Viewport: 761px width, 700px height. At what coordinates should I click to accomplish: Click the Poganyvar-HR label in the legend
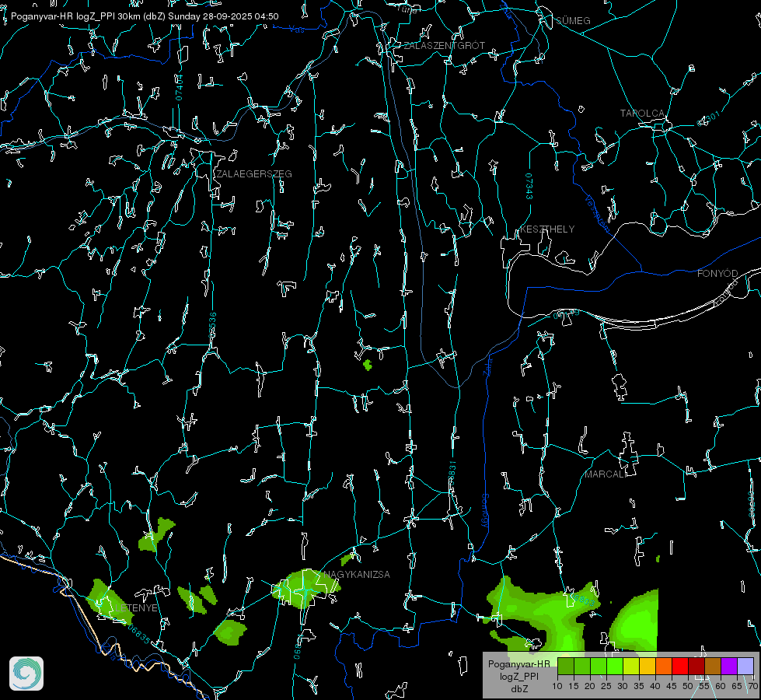pyautogui.click(x=518, y=663)
